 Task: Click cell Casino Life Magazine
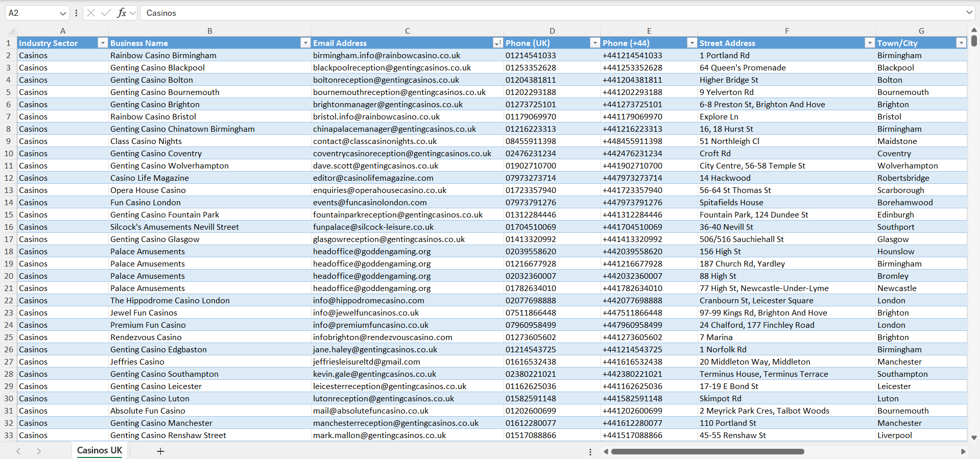click(x=210, y=178)
